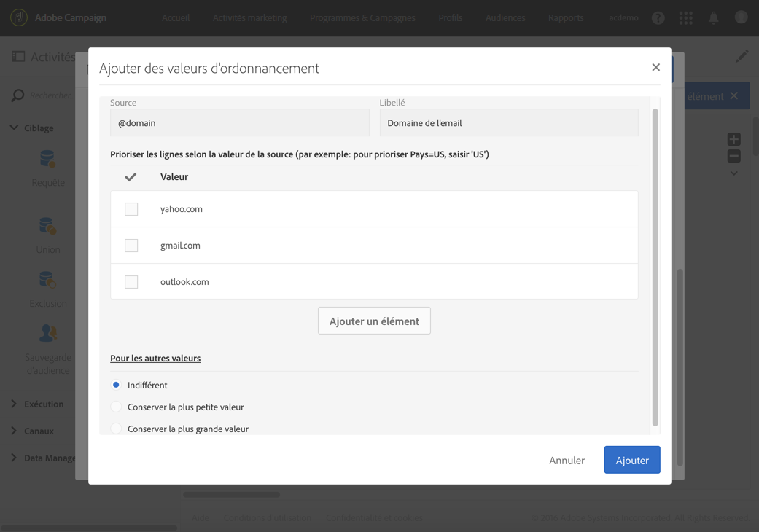Click the Ajouter un élément button
Screen dimensions: 759x532
tap(374, 321)
